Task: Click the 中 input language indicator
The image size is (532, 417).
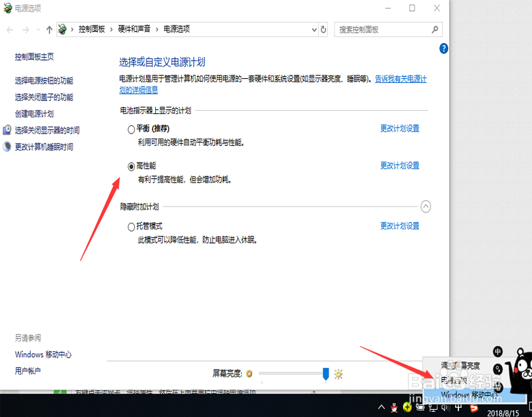Action: [457, 408]
